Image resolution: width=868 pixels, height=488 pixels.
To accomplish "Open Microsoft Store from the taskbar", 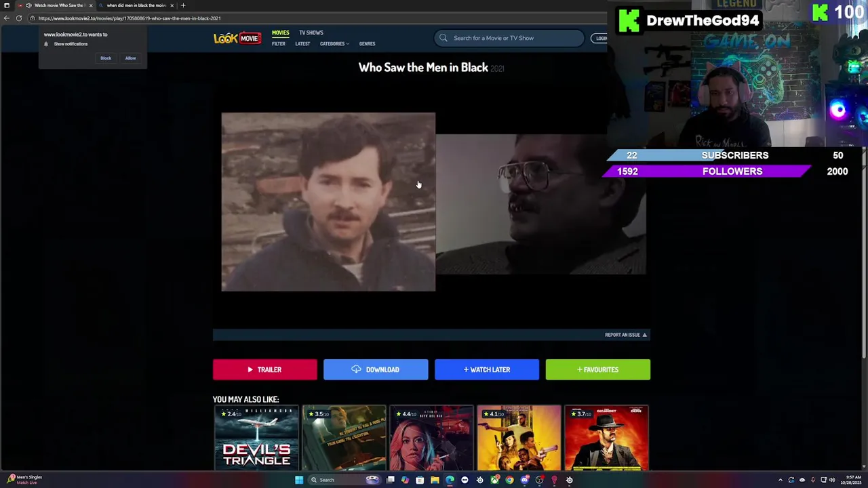I will (420, 480).
